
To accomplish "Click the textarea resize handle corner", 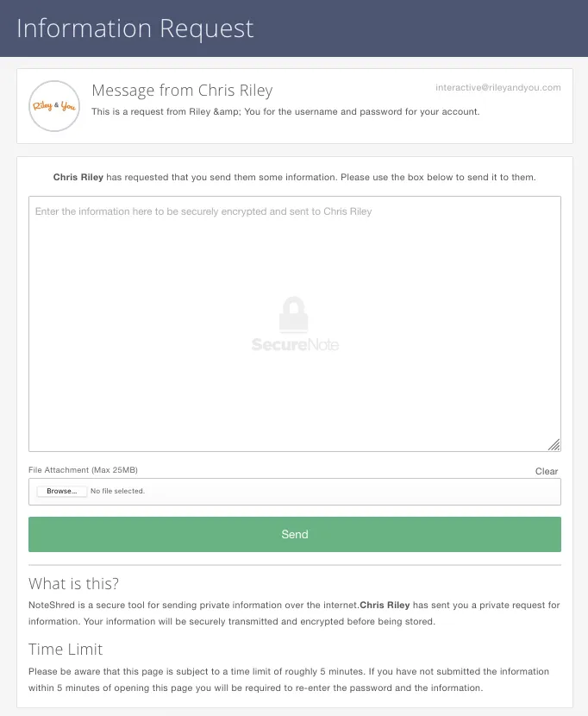I will 554,445.
